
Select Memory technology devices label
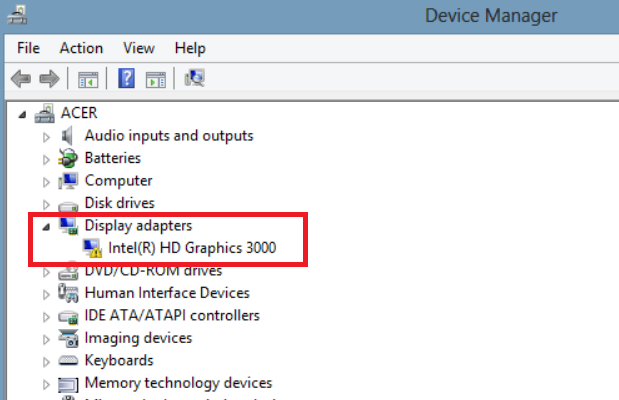pos(178,383)
